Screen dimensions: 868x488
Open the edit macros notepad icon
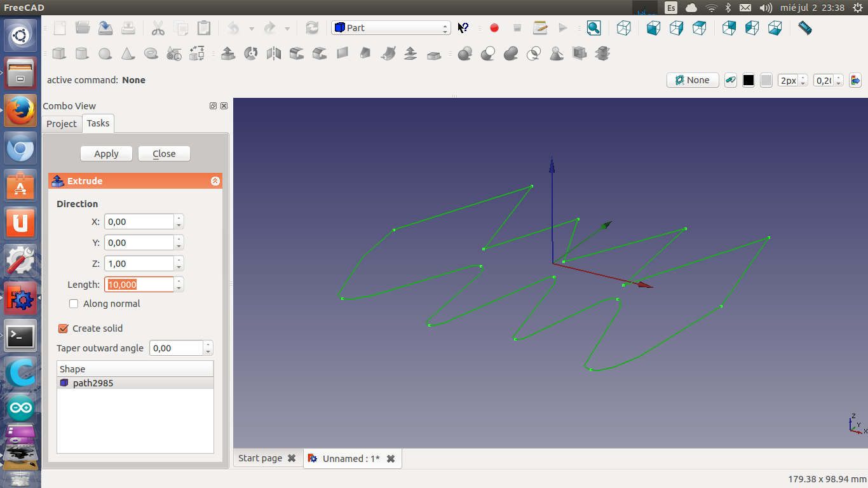point(540,28)
